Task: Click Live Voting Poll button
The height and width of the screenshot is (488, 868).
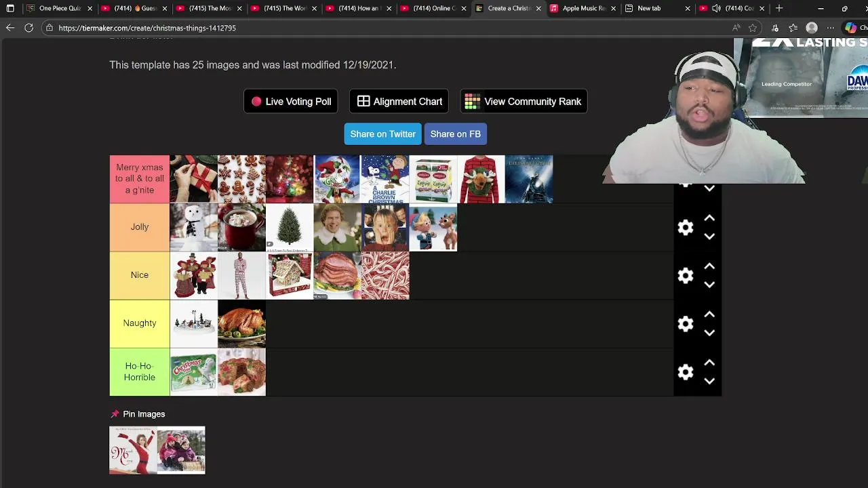Action: [291, 102]
